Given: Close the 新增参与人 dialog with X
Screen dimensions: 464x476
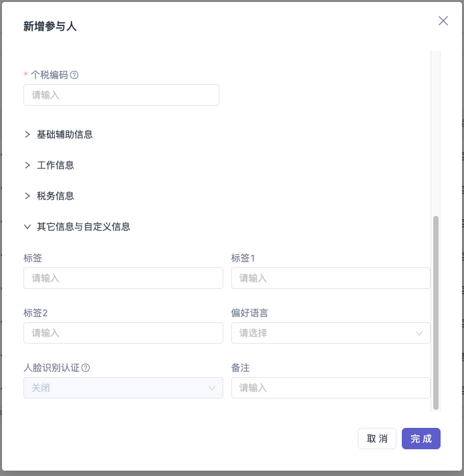Looking at the screenshot, I should point(443,21).
